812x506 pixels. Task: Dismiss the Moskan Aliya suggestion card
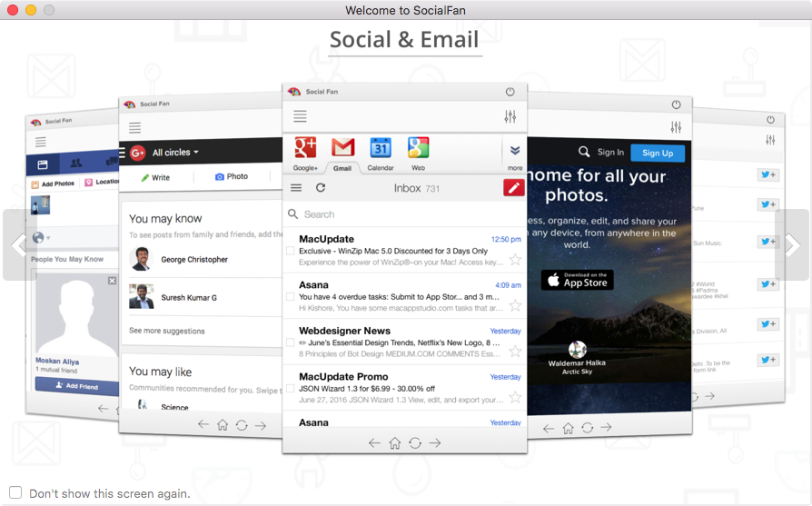[112, 280]
